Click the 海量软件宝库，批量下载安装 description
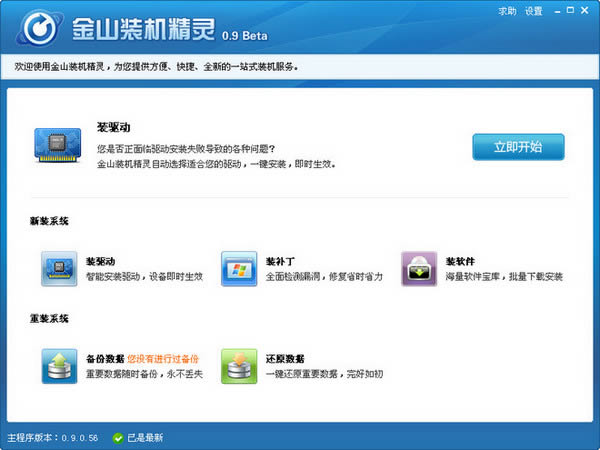600x450 pixels. [504, 277]
